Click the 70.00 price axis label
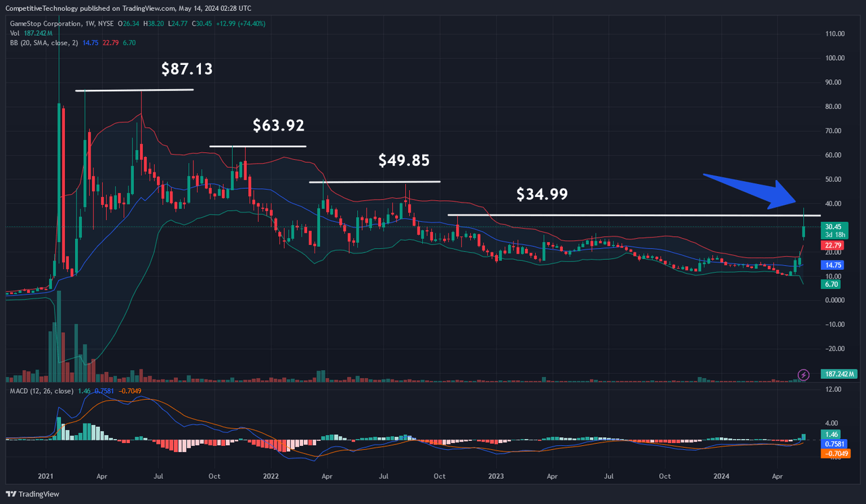The height and width of the screenshot is (504, 866). [834, 131]
